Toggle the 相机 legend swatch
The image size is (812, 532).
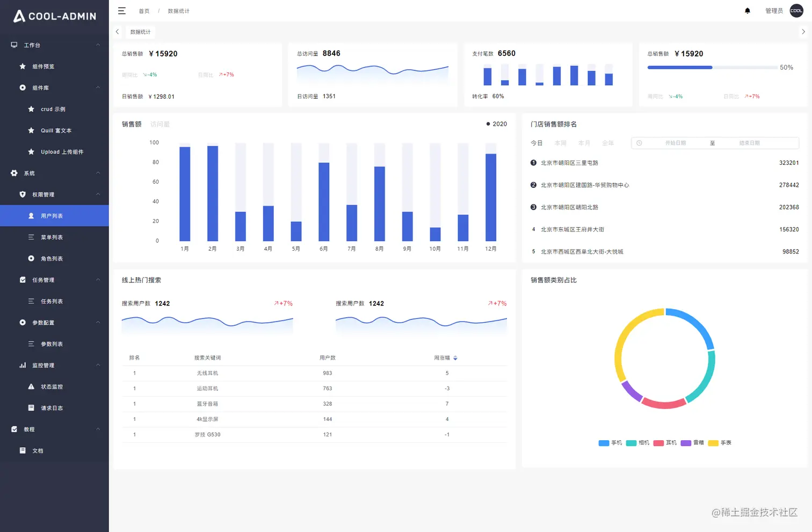(631, 443)
